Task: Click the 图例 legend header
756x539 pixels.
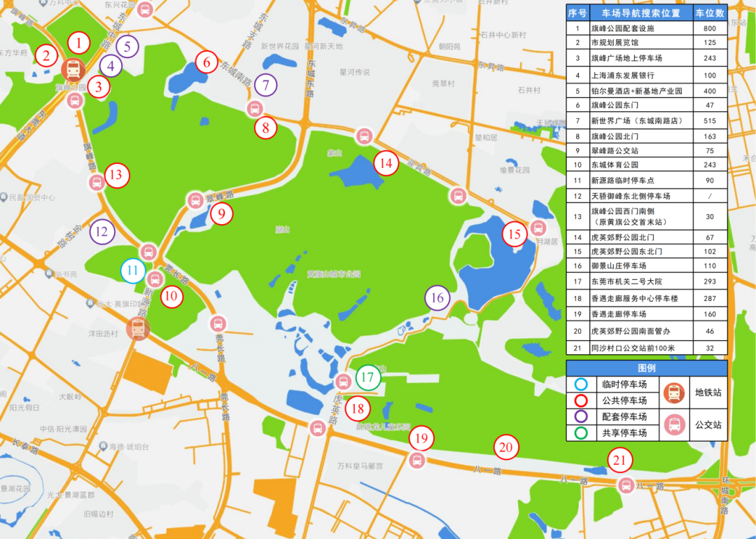Action: [646, 368]
